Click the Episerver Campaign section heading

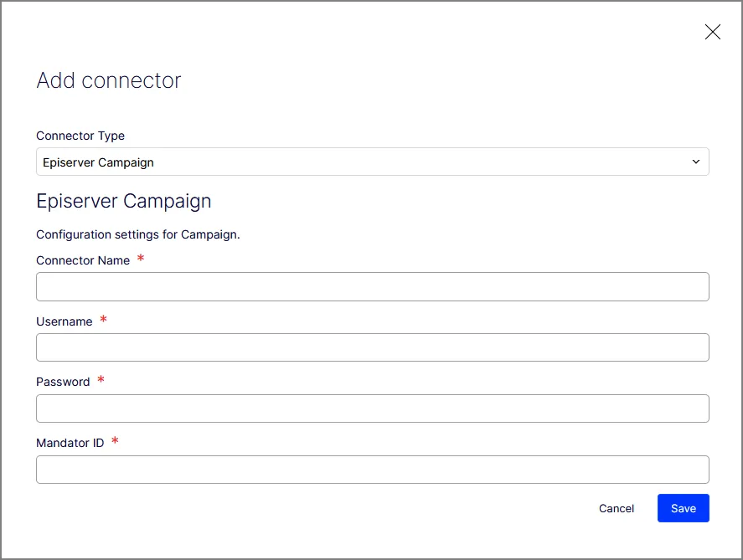click(x=124, y=202)
